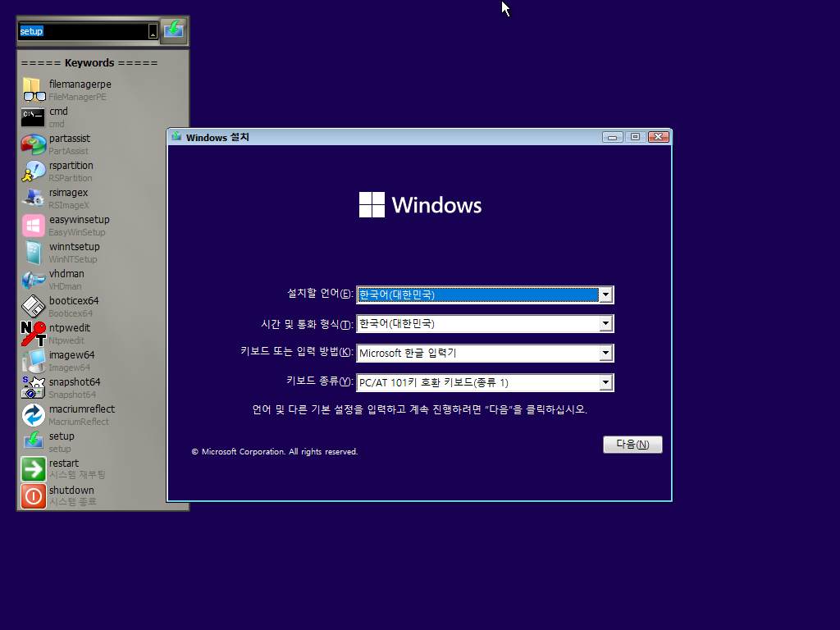Minimize the Windows 설치 window
Viewport: 840px width, 630px height.
click(612, 137)
